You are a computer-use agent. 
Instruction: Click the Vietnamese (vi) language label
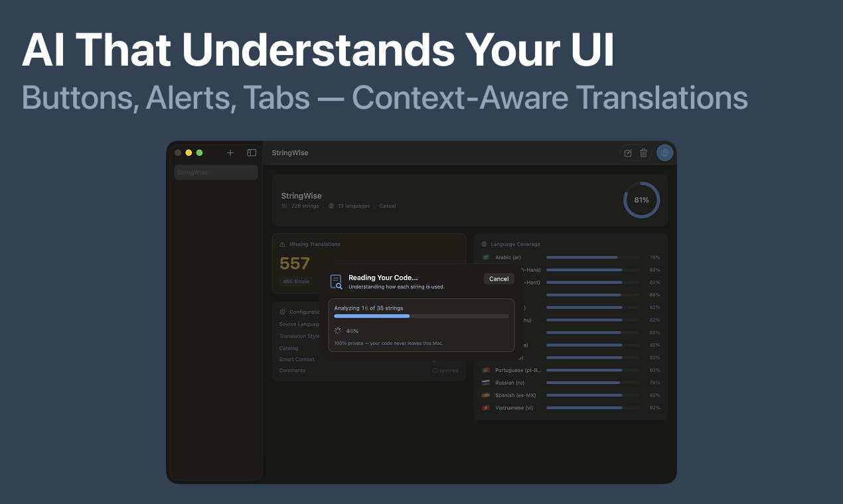click(514, 408)
